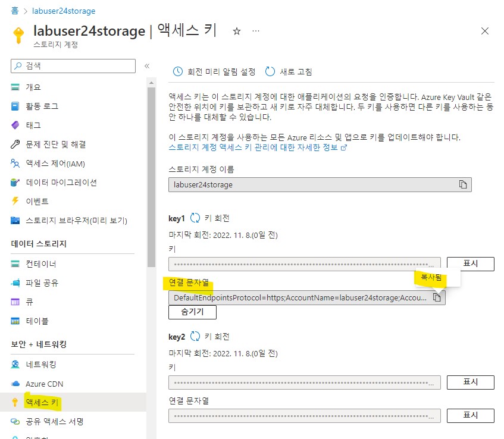Click 회전 미리 알림 설정 clock icon

pos(178,71)
